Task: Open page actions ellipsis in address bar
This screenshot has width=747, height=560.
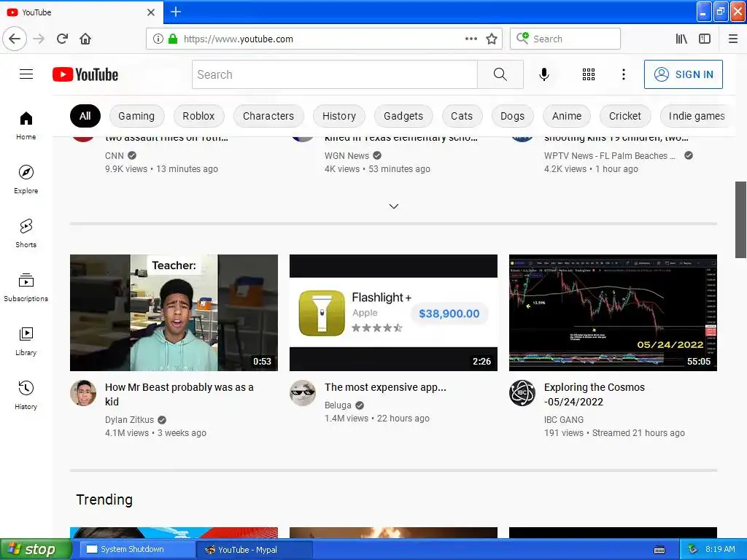Action: click(471, 39)
